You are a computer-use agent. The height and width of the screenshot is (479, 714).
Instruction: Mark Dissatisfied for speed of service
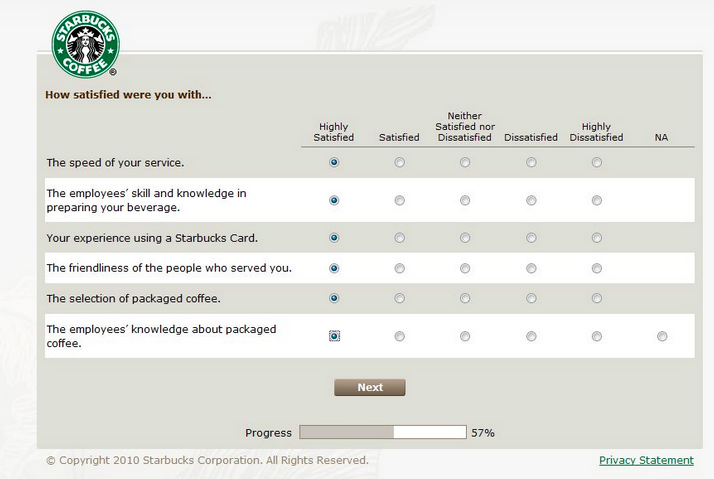coord(531,162)
